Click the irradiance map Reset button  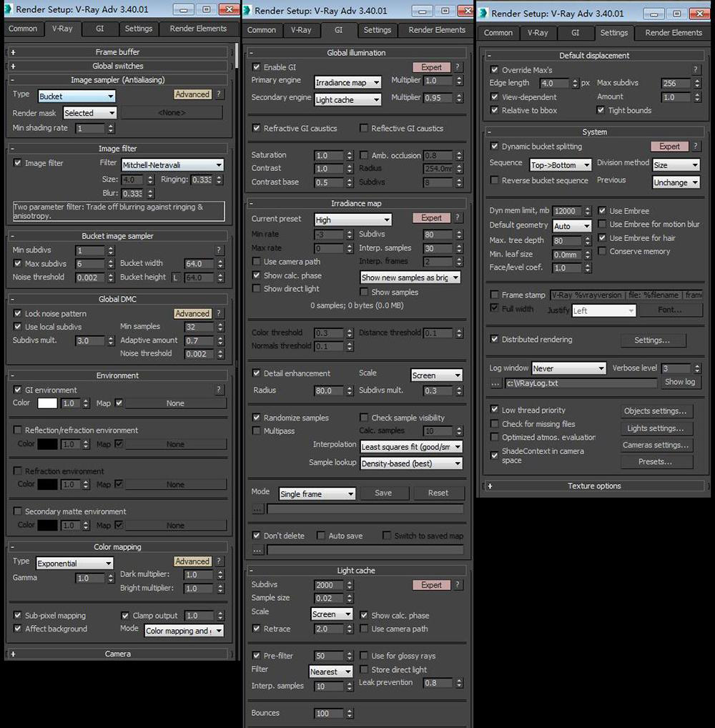438,493
